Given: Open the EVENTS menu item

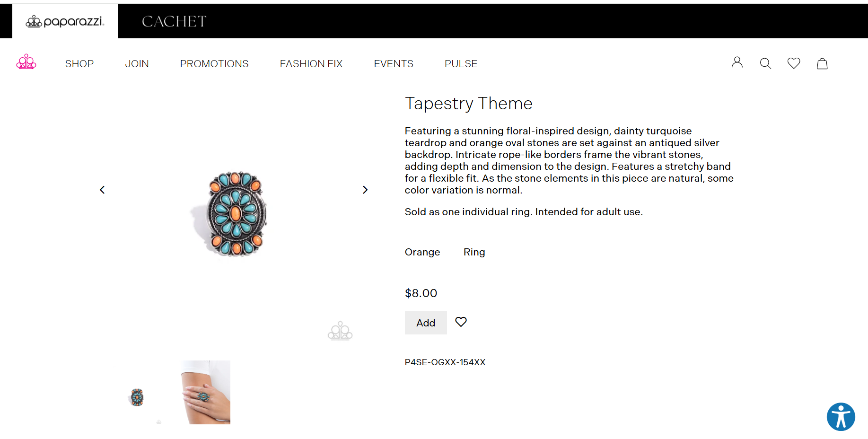Looking at the screenshot, I should (x=394, y=64).
